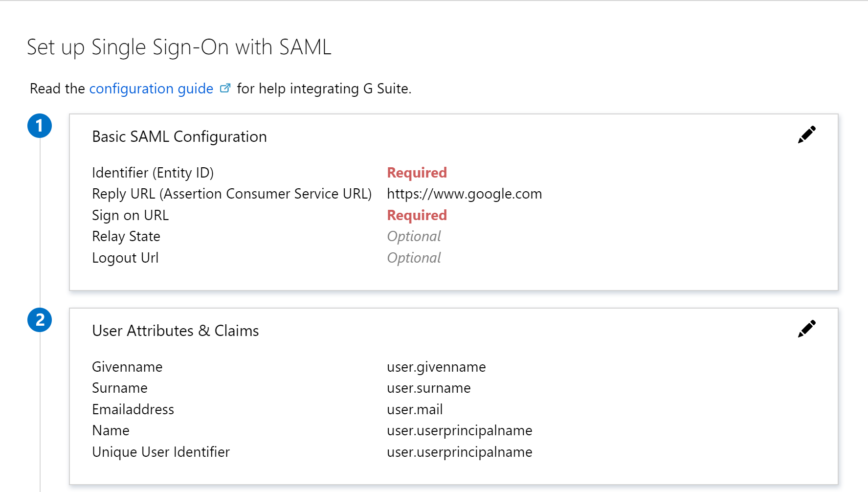Click the external link icon beside configuration guide

(225, 88)
